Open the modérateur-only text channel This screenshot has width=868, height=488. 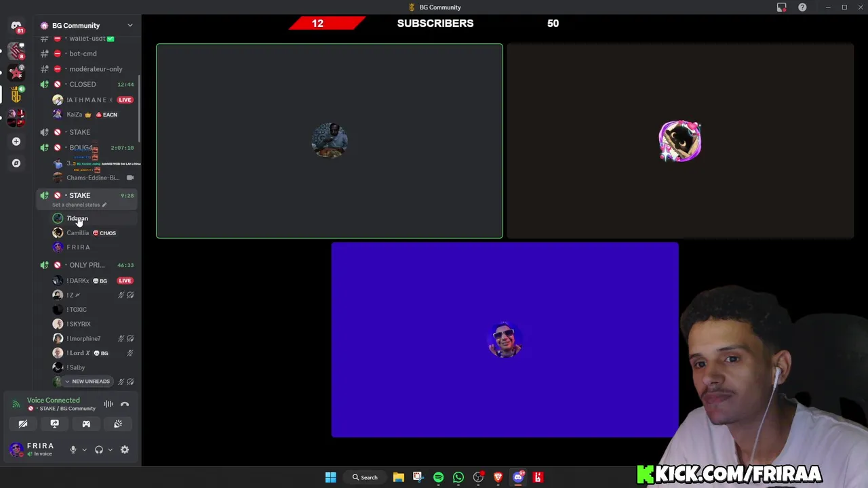coord(87,69)
